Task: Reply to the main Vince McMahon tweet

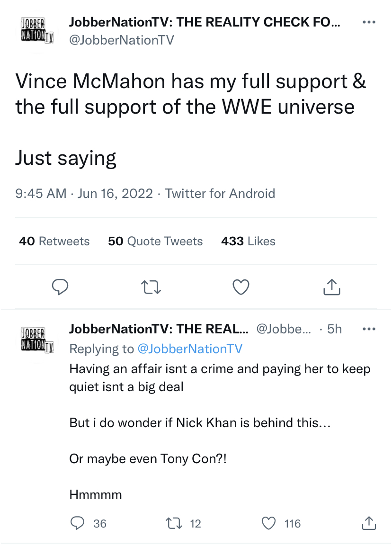Action: (x=60, y=287)
